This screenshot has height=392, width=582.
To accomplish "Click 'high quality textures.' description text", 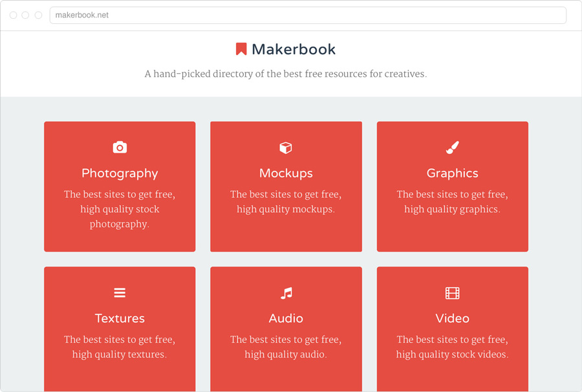I will click(x=120, y=354).
